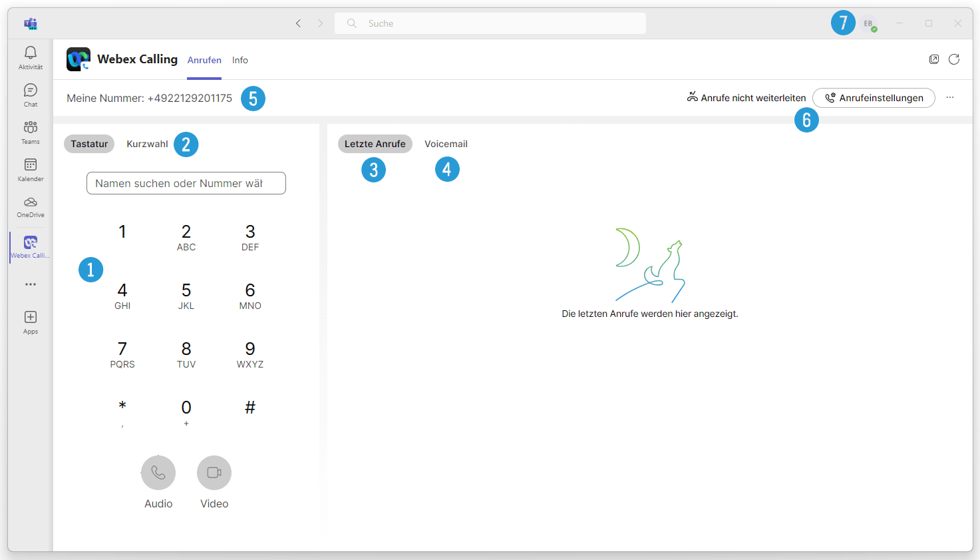The width and height of the screenshot is (980, 560).
Task: Open Teams in the sidebar
Action: [x=31, y=132]
